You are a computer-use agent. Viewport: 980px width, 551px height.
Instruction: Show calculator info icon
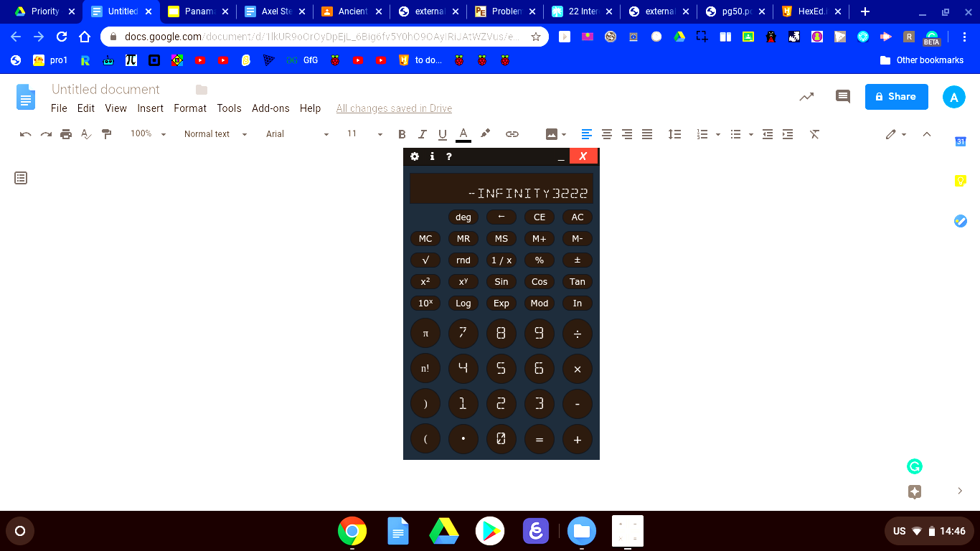(432, 156)
